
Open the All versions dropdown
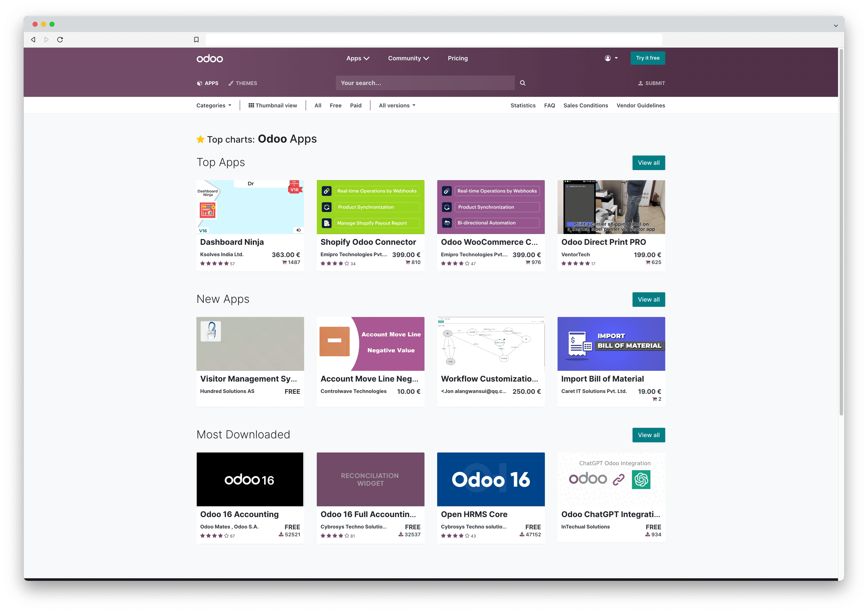tap(397, 106)
